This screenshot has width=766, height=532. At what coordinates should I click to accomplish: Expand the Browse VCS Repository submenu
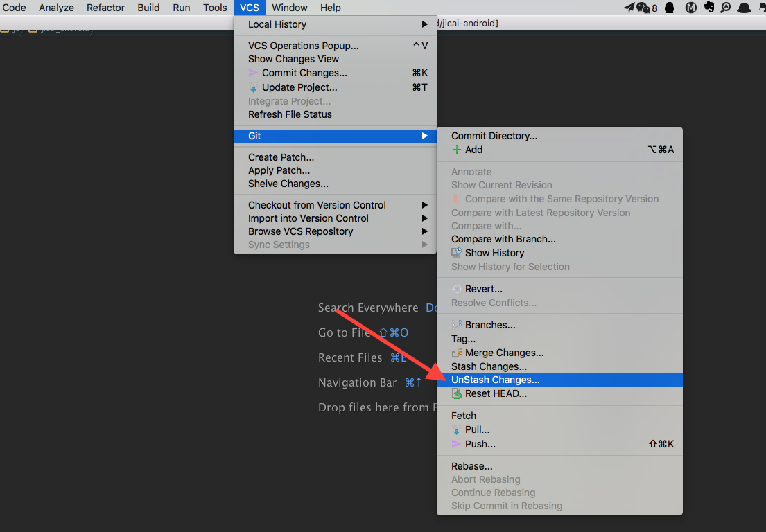(x=335, y=231)
